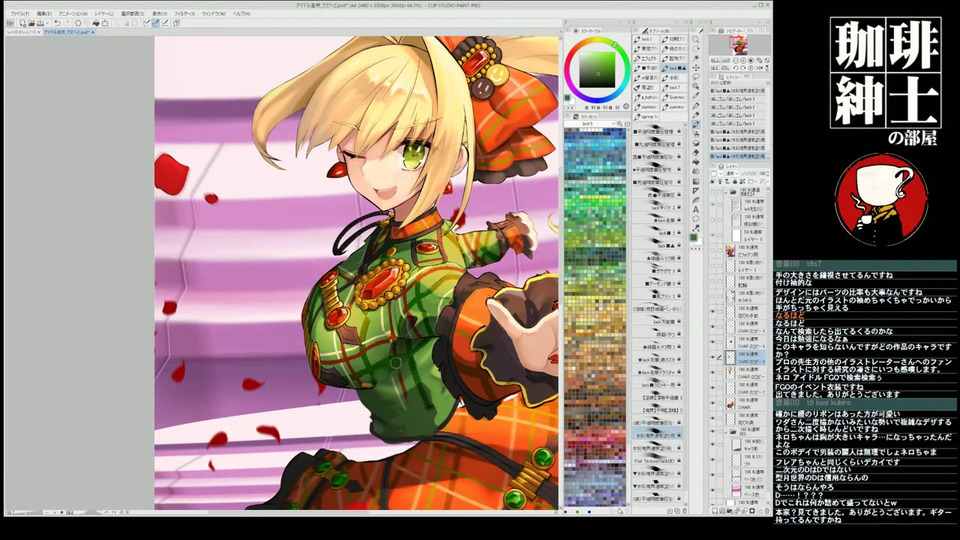
Task: Hide the CHAR のコピー 3 layer
Action: 712,327
